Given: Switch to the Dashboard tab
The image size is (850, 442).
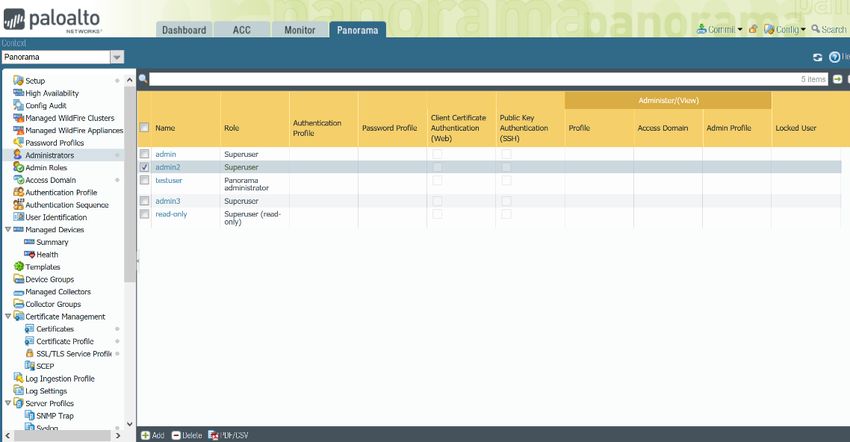Looking at the screenshot, I should point(184,30).
